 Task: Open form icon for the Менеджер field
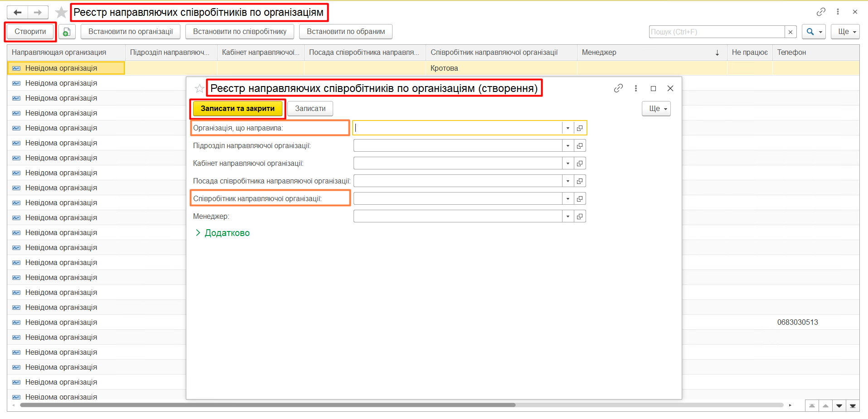tap(580, 217)
